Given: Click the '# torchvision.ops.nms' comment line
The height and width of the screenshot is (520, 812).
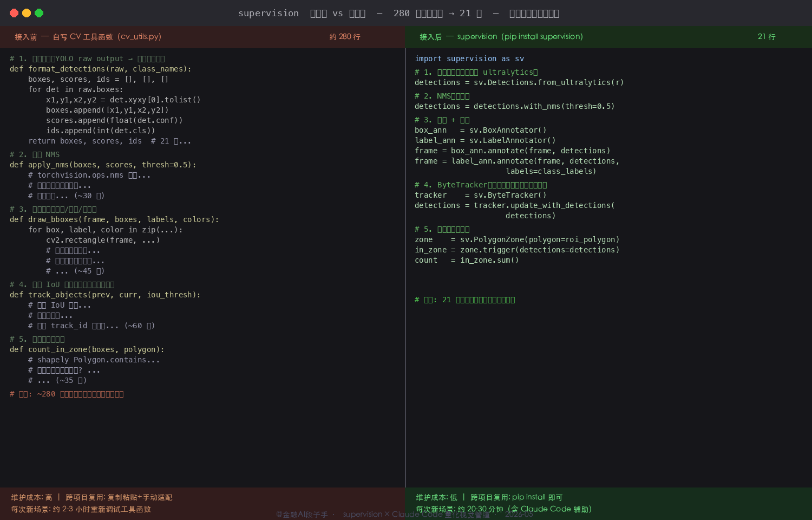Looking at the screenshot, I should tap(89, 175).
